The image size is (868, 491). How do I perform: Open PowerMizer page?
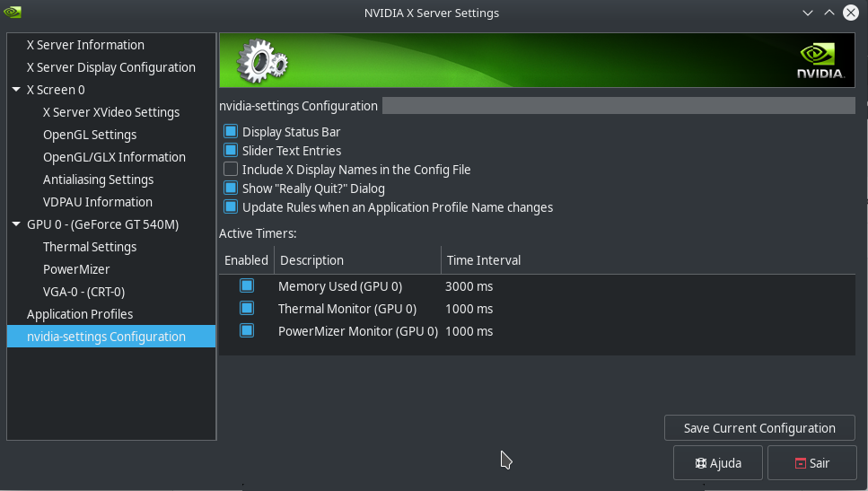[x=76, y=269]
